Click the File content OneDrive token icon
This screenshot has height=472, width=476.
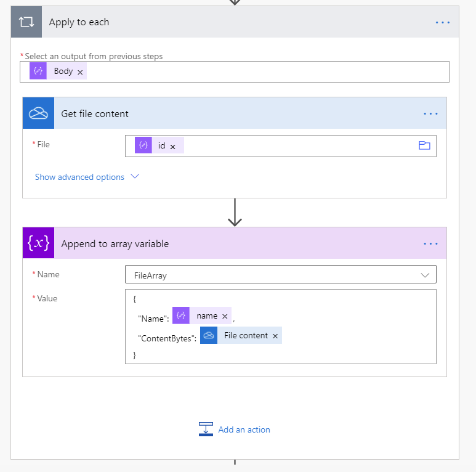[x=209, y=336]
